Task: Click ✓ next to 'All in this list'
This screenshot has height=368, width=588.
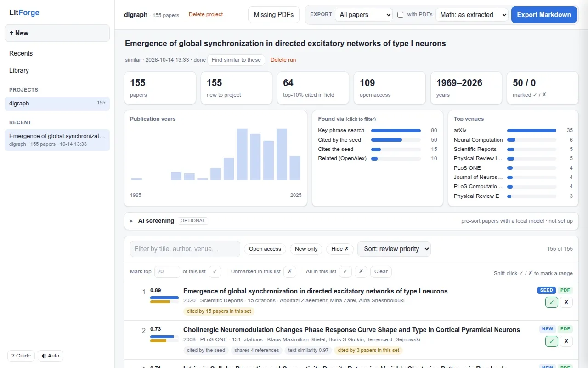Action: [345, 271]
